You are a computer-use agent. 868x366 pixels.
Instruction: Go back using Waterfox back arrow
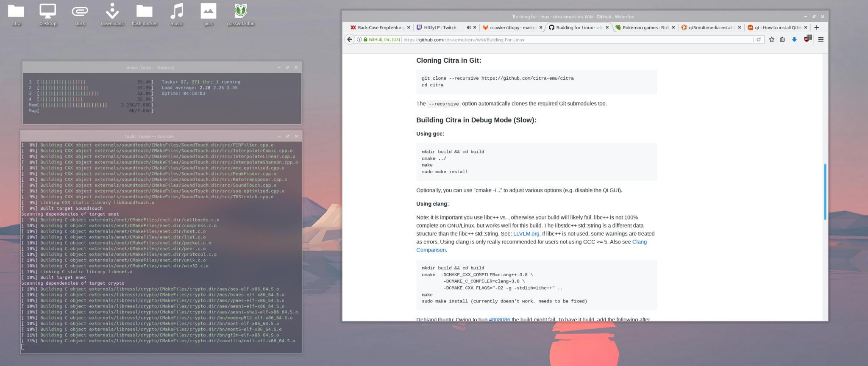pos(349,39)
